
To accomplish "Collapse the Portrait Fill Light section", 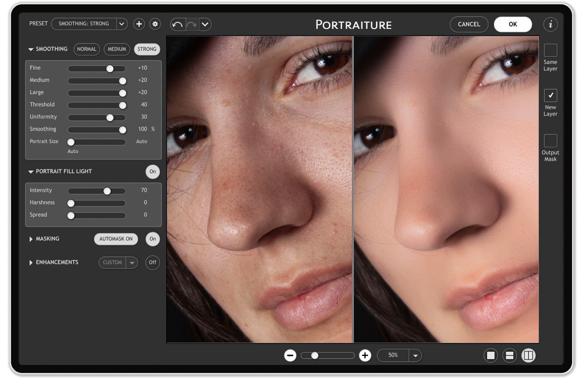I will coord(31,172).
